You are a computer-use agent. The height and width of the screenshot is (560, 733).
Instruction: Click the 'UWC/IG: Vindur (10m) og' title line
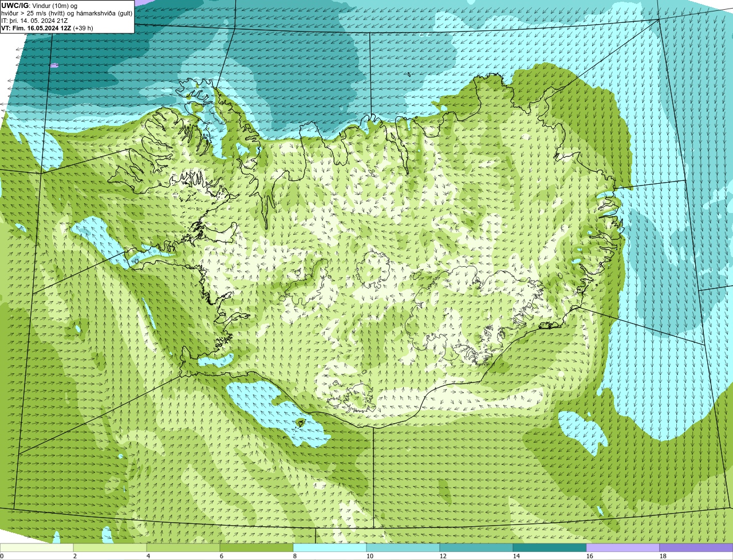tap(39, 6)
